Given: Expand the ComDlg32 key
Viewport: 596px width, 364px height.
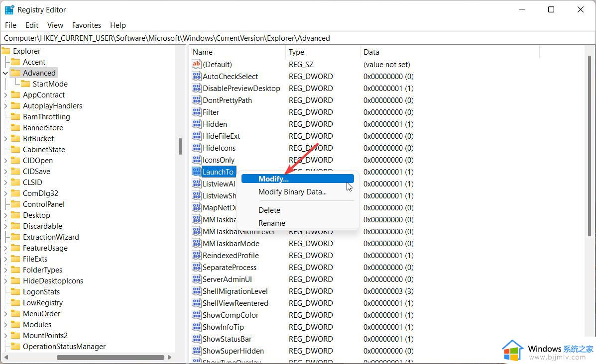Looking at the screenshot, I should [5, 193].
